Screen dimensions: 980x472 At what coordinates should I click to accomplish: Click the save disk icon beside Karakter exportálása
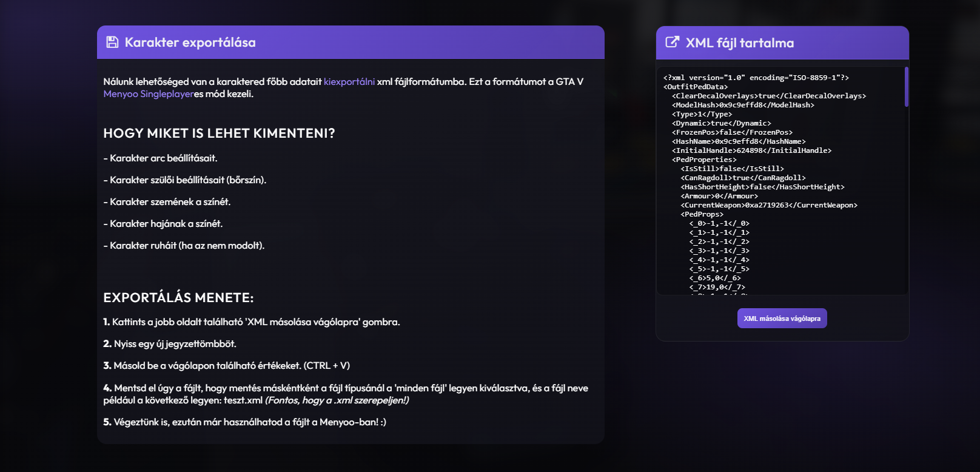pyautogui.click(x=112, y=42)
